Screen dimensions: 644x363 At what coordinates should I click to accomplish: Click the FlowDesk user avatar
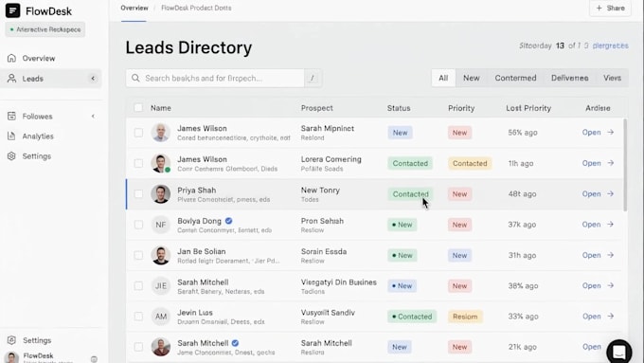[x=11, y=357]
